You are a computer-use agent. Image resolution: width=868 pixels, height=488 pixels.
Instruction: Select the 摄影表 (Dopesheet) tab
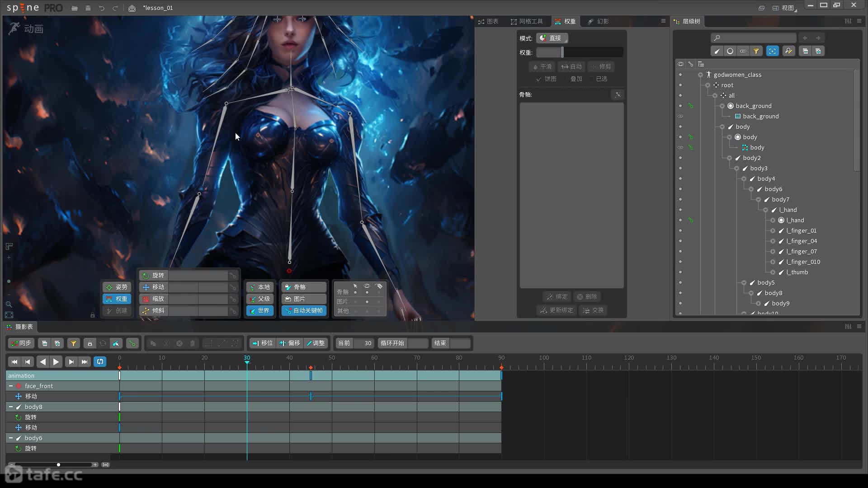pyautogui.click(x=20, y=327)
